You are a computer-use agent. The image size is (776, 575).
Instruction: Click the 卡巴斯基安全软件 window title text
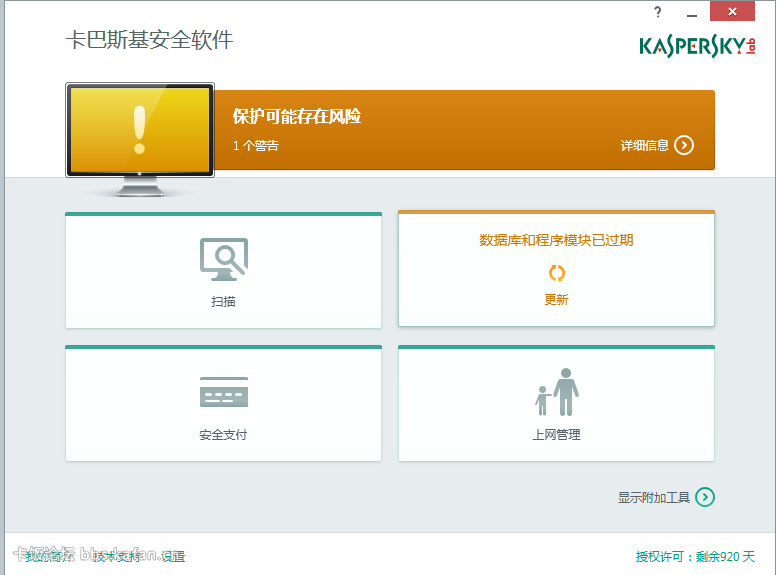tap(149, 40)
